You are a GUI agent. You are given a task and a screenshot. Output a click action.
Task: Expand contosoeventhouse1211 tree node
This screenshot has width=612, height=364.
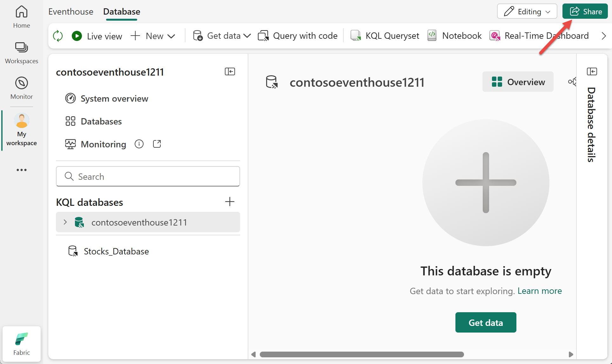65,222
